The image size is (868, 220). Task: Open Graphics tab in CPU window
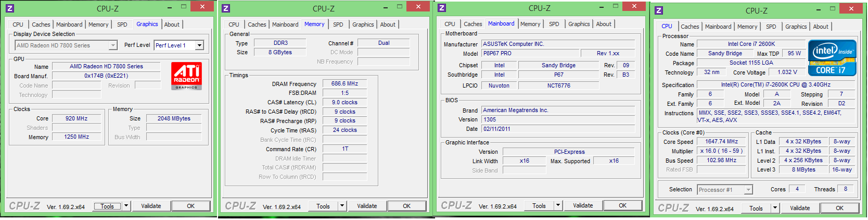(796, 27)
